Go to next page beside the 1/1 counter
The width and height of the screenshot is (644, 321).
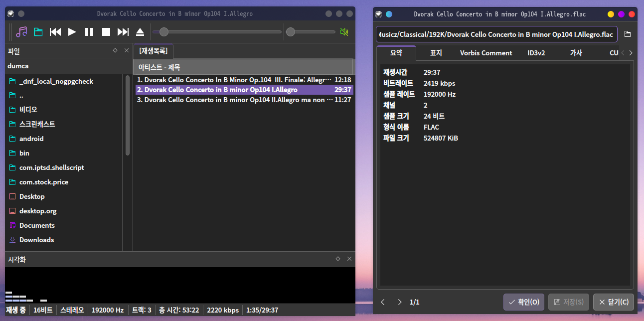[399, 302]
